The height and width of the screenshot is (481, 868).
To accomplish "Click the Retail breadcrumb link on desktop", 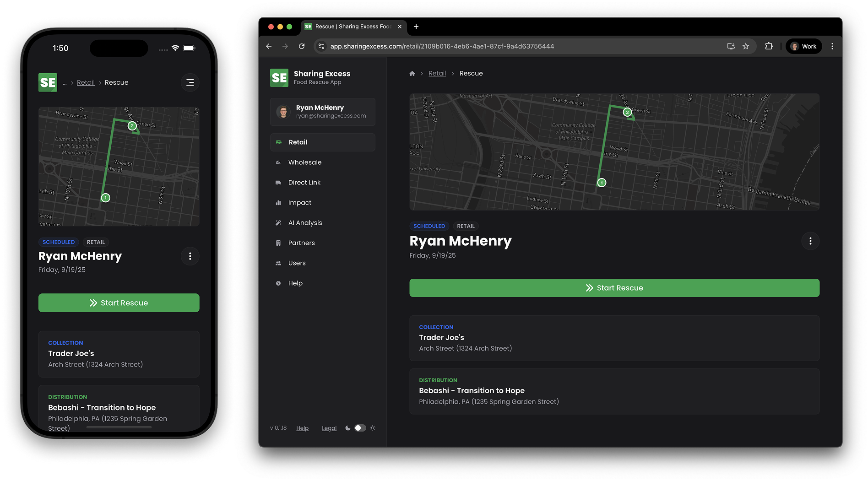I will (x=437, y=74).
